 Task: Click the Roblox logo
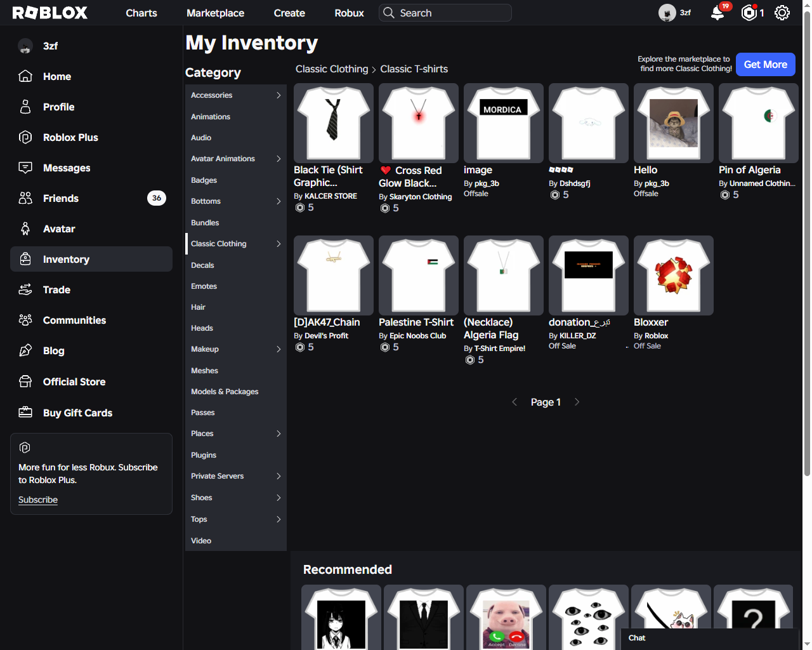point(50,13)
